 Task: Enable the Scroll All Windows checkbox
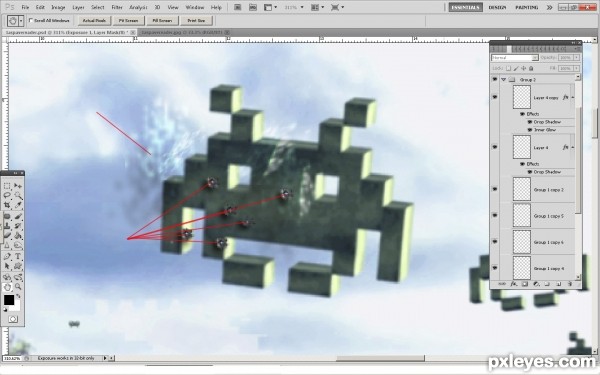[31, 20]
